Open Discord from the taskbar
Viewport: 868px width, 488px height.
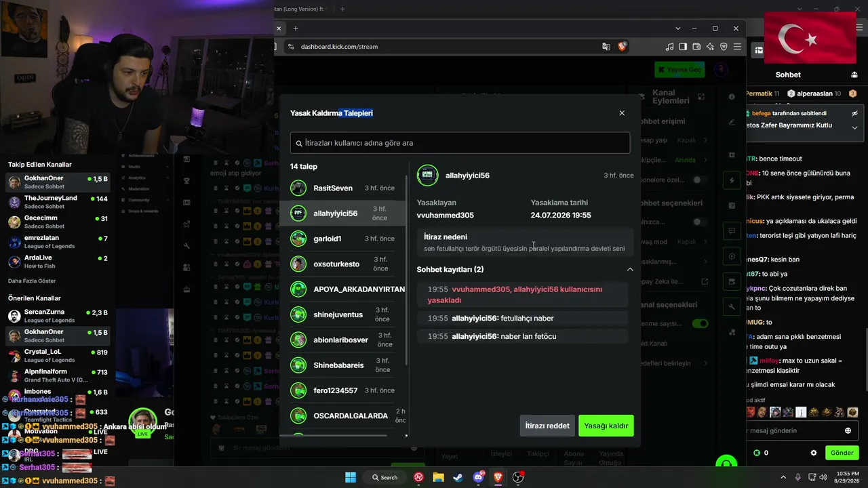[x=479, y=477]
